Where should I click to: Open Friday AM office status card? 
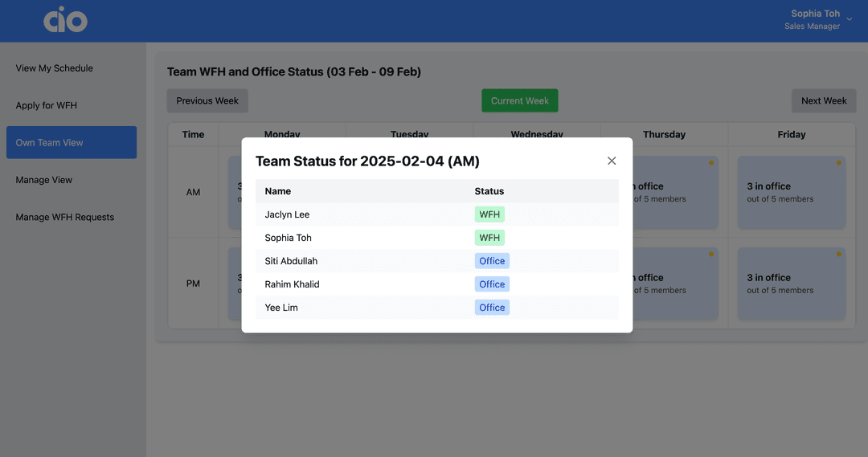coord(791,193)
